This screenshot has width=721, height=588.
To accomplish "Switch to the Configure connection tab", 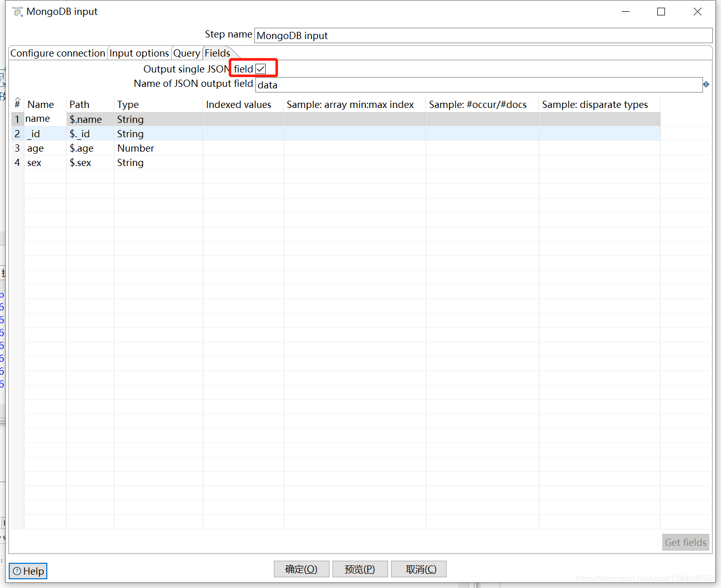I will coord(58,53).
